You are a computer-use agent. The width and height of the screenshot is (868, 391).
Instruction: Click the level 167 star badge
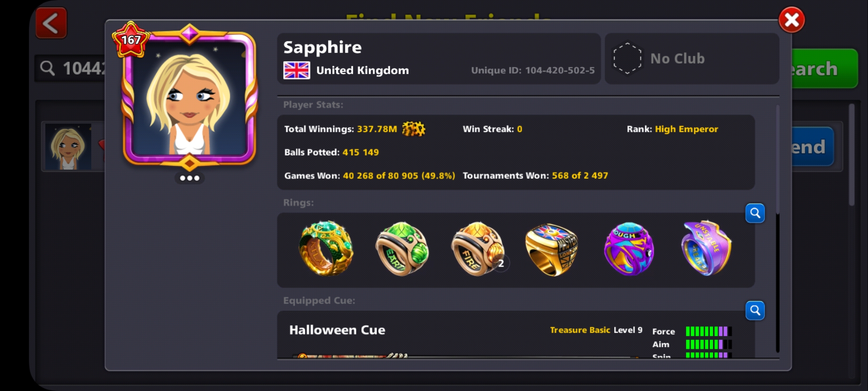click(x=131, y=39)
